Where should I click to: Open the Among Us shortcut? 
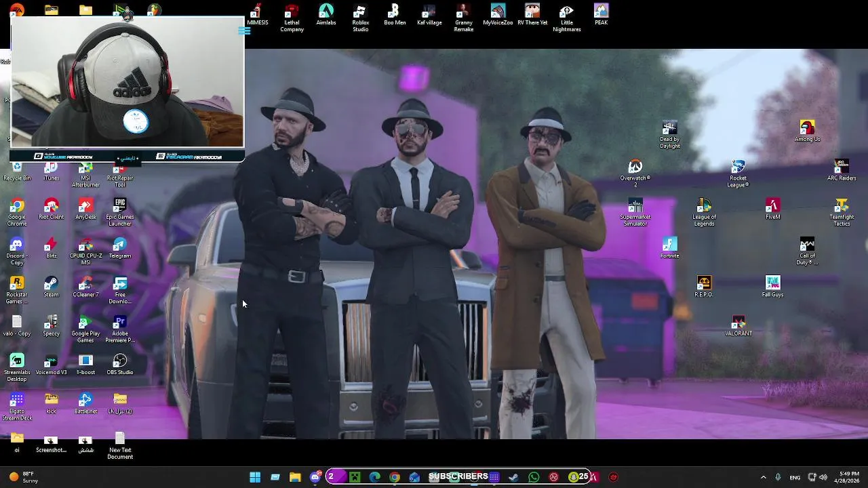(x=807, y=131)
